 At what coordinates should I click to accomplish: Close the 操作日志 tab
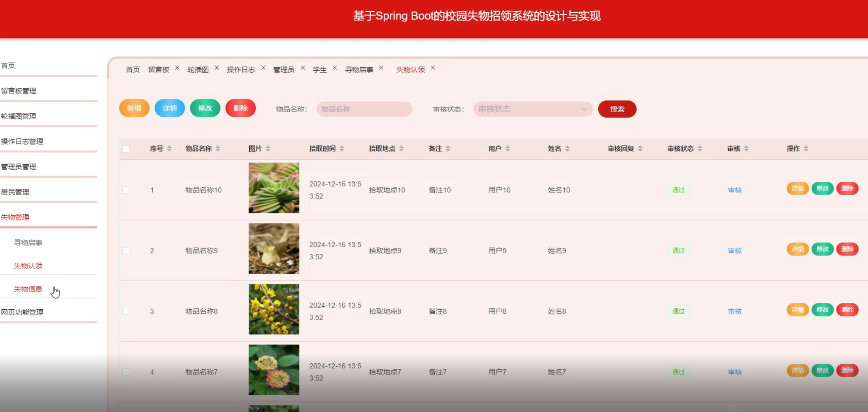click(x=263, y=68)
